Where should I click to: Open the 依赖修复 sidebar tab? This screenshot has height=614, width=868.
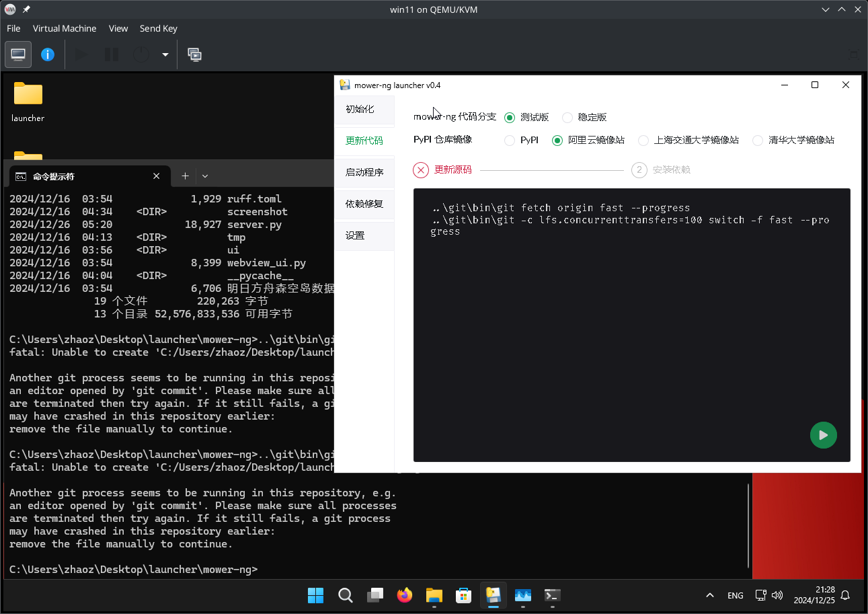(364, 204)
